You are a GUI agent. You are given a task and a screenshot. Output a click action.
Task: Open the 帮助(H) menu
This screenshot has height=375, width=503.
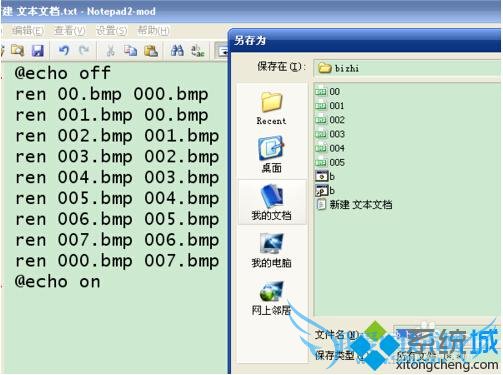153,31
